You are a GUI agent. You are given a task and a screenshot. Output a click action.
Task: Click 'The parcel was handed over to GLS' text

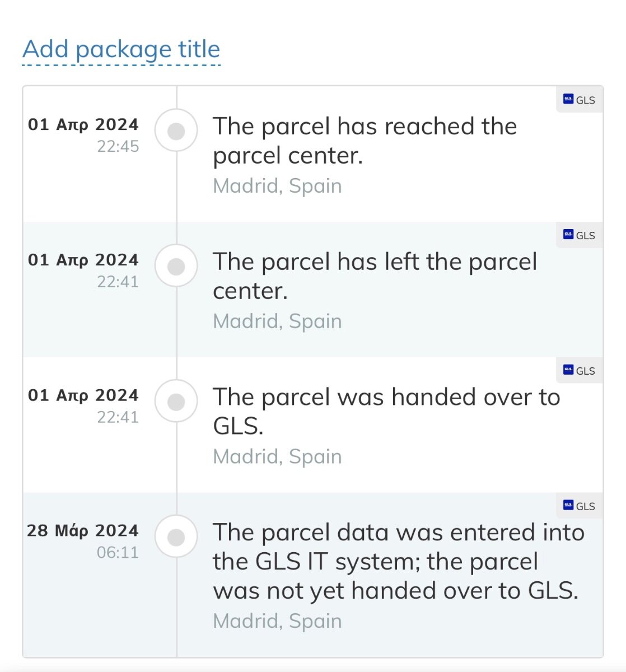tap(386, 412)
